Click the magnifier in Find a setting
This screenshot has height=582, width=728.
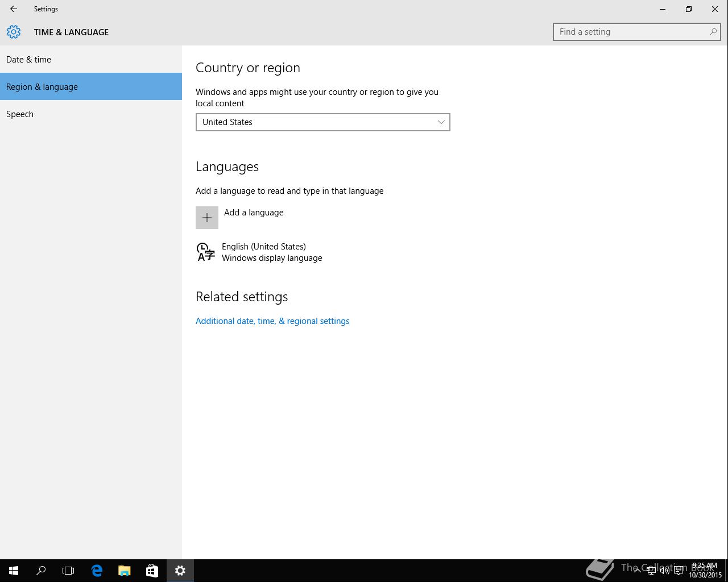(713, 32)
